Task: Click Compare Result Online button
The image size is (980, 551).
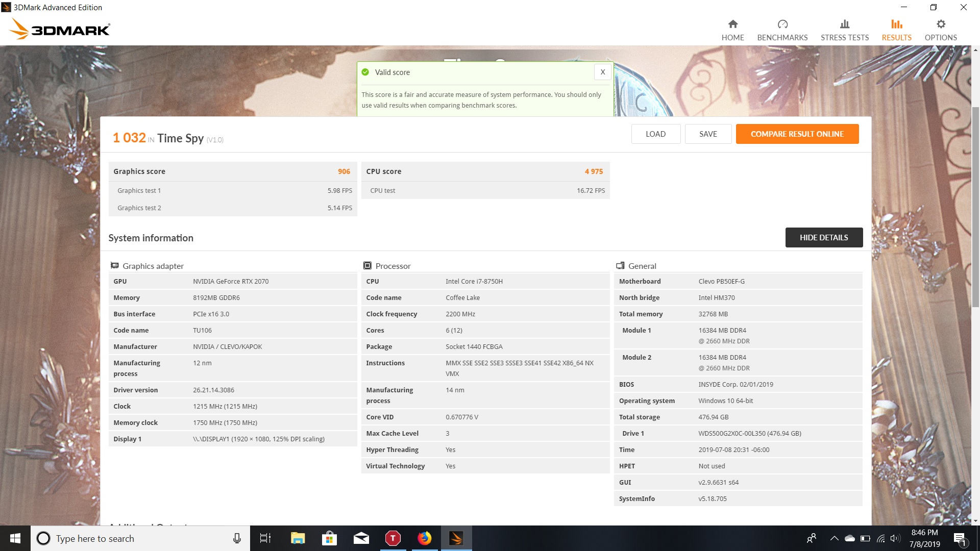Action: (797, 134)
